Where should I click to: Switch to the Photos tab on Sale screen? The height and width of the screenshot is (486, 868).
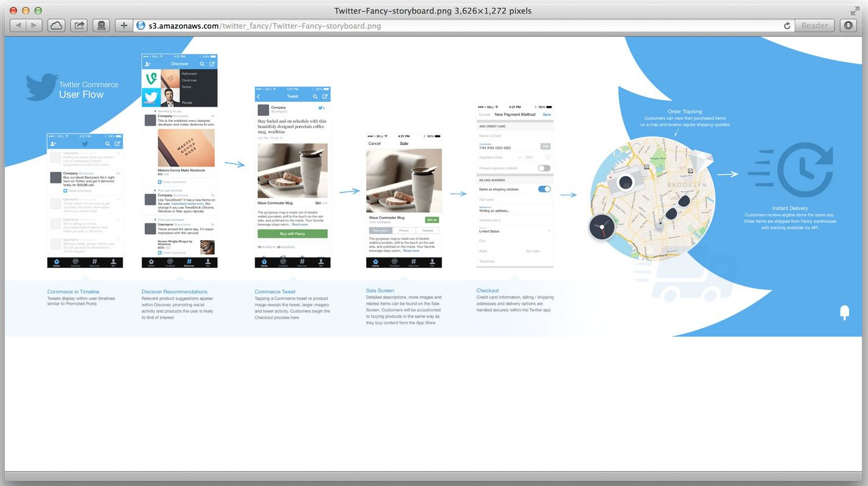tap(405, 230)
